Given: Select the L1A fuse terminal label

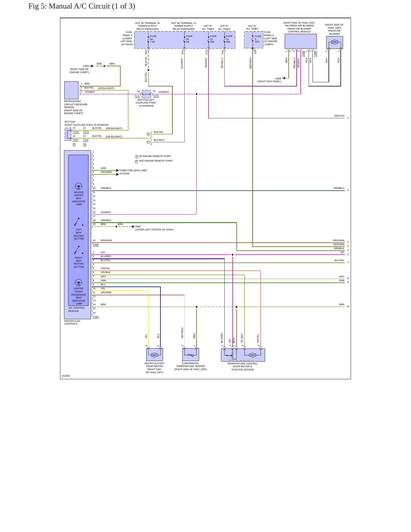Looking at the screenshot, I should pos(255,51).
